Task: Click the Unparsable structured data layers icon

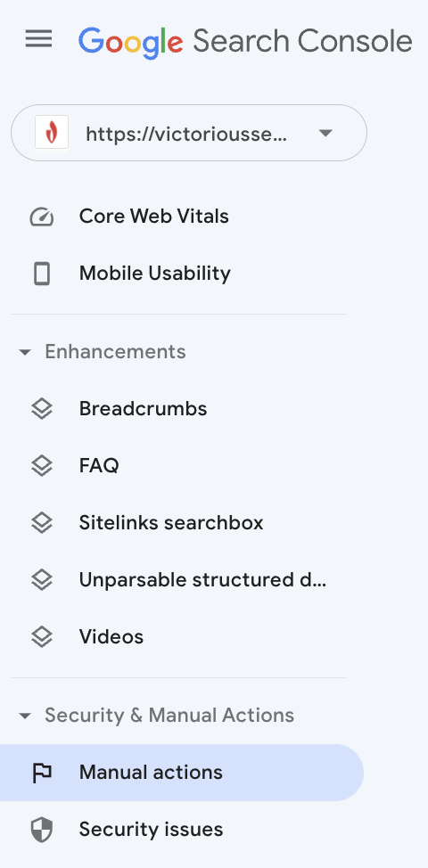Action: tap(42, 580)
